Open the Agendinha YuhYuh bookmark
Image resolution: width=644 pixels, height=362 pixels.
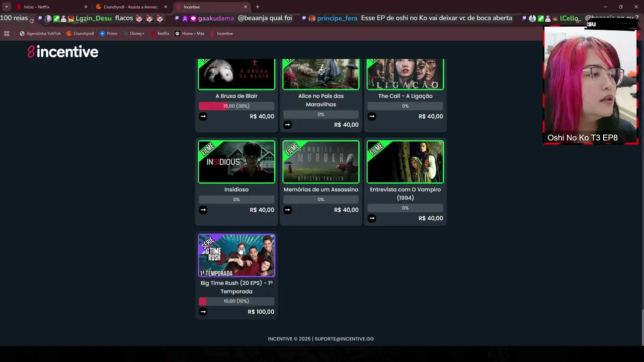point(40,34)
